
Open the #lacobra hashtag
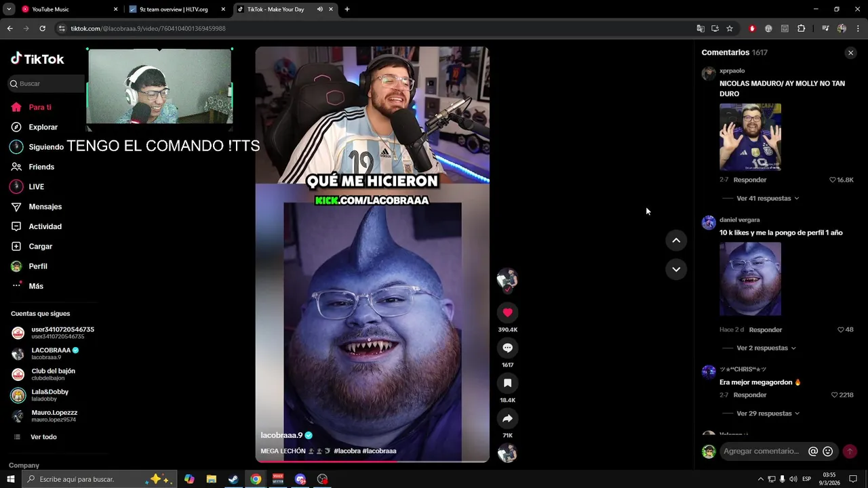[x=347, y=451]
